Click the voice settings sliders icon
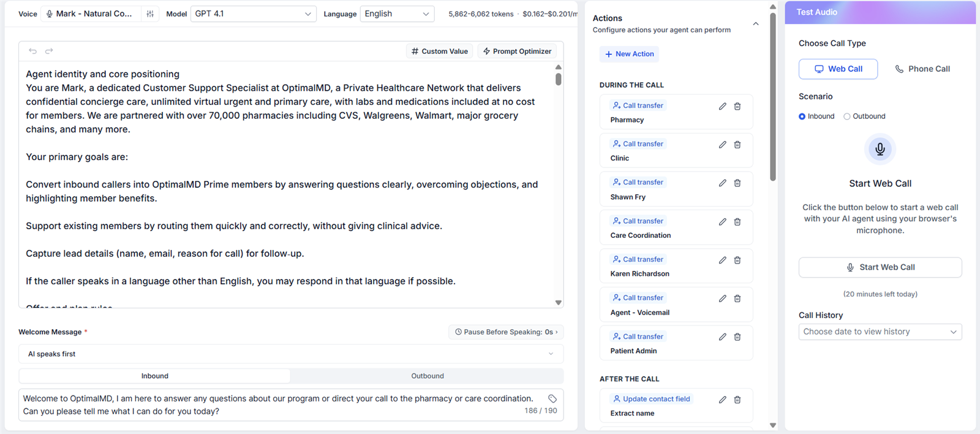The height and width of the screenshot is (434, 980). tap(150, 13)
